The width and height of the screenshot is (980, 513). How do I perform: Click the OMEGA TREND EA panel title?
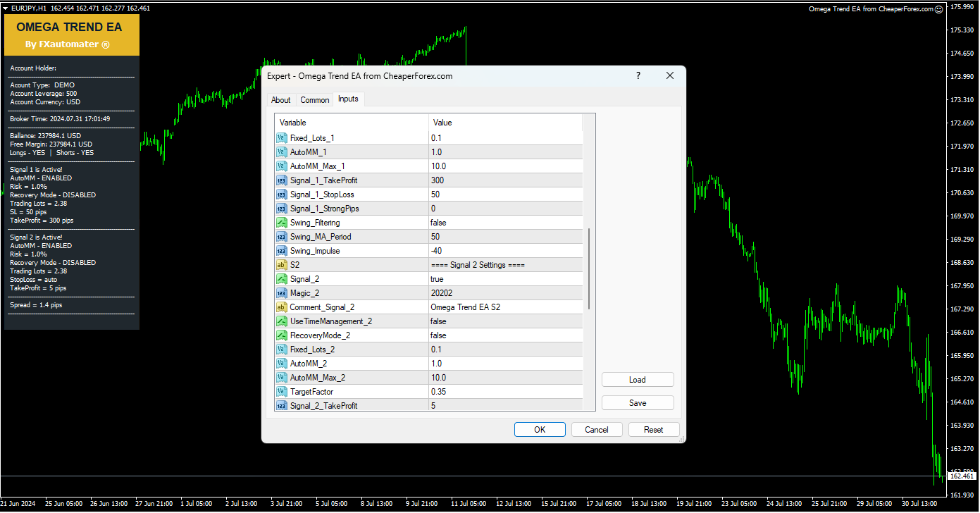(69, 27)
